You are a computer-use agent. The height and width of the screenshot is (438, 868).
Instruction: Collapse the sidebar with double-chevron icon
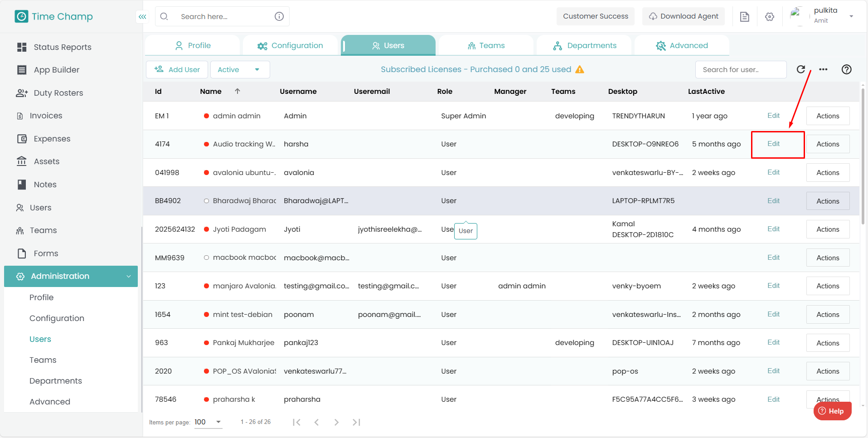[x=142, y=17]
